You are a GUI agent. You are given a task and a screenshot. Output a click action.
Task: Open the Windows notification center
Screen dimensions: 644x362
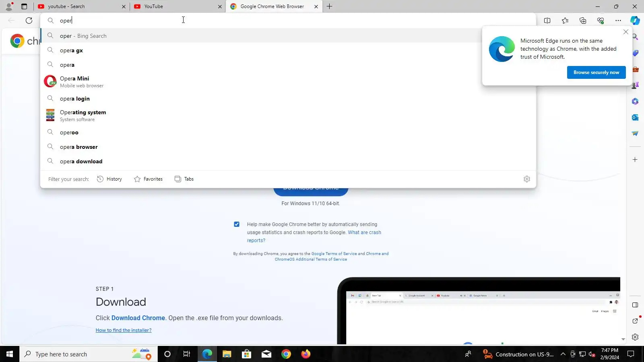(631, 354)
